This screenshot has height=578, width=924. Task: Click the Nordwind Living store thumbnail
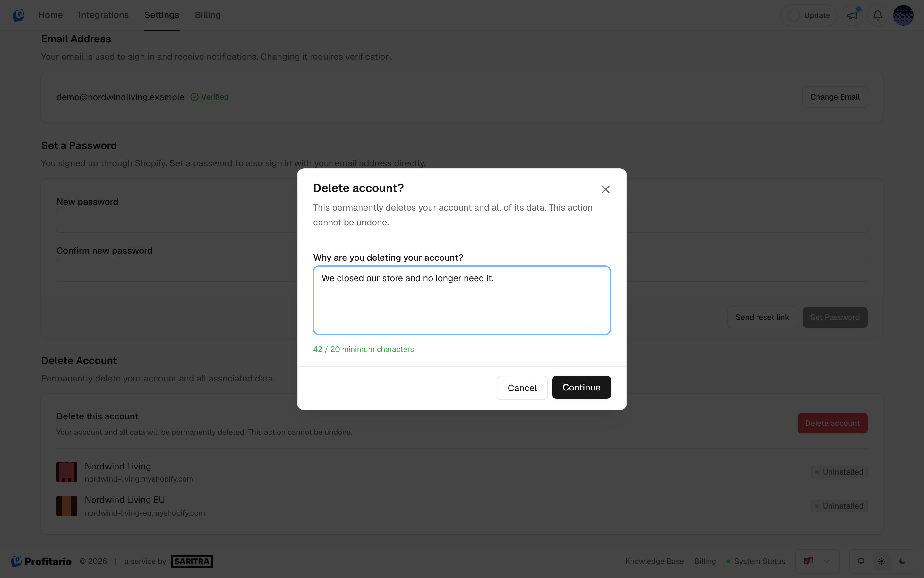[x=67, y=472]
